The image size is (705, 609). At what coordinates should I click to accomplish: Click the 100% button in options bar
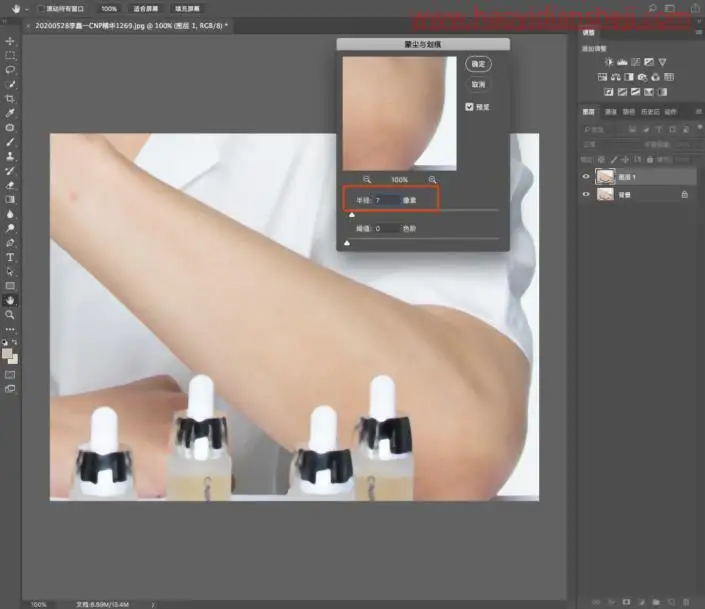[109, 9]
